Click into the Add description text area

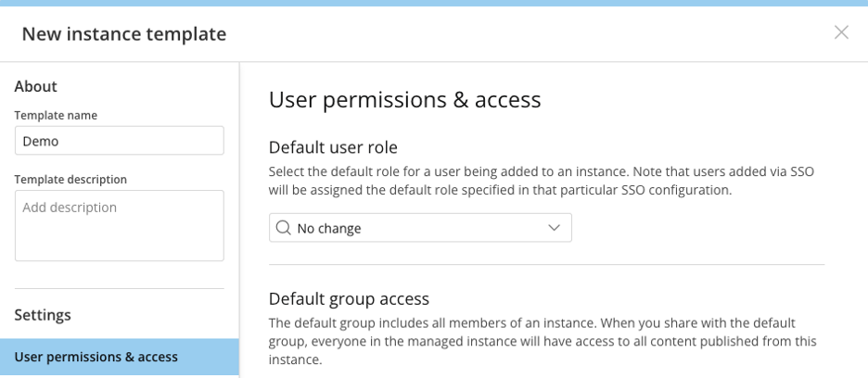point(119,225)
